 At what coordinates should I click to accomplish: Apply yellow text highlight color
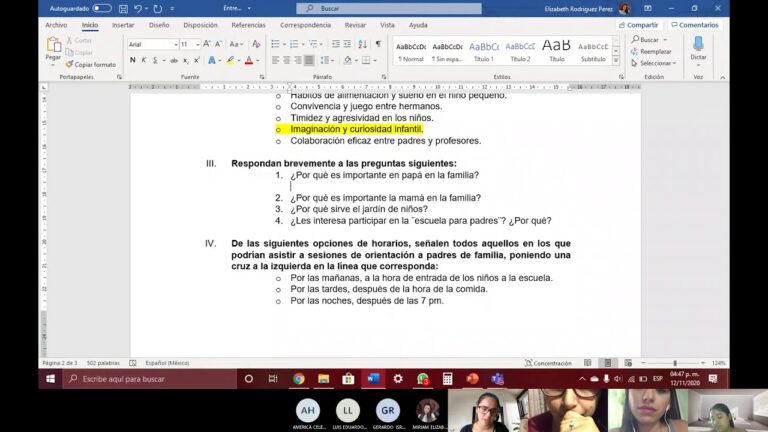point(230,60)
